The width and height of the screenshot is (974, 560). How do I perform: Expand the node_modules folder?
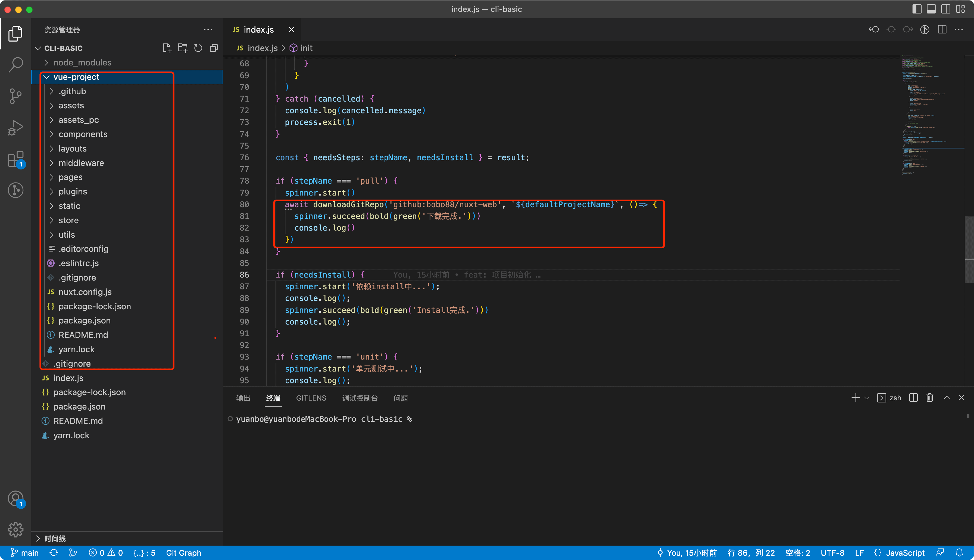point(127,62)
